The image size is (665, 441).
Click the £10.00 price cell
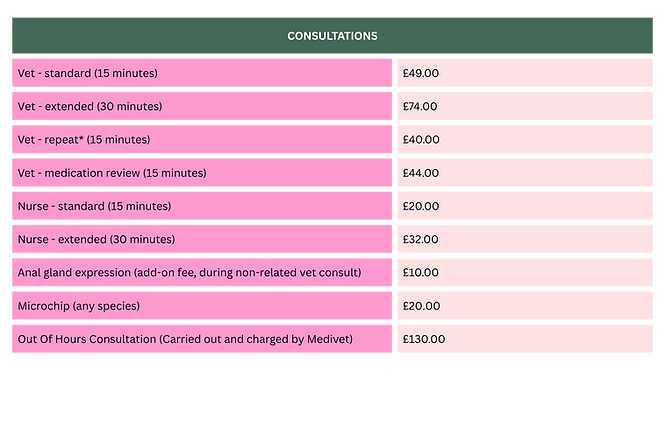point(525,272)
